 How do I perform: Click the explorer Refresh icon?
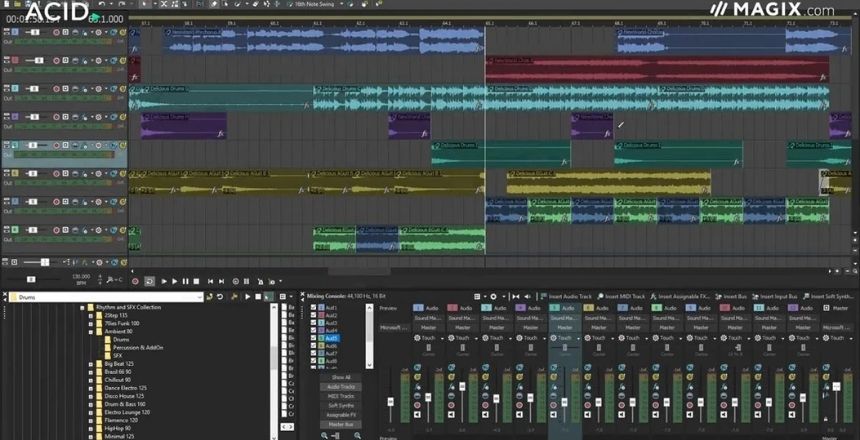pos(220,297)
